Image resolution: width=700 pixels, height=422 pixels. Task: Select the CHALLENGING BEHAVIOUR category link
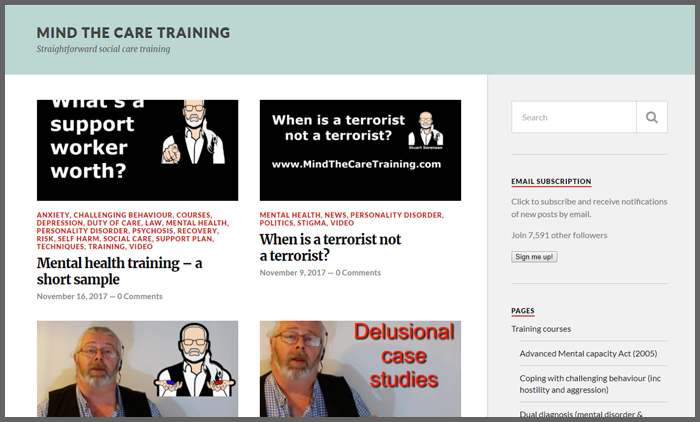click(123, 215)
